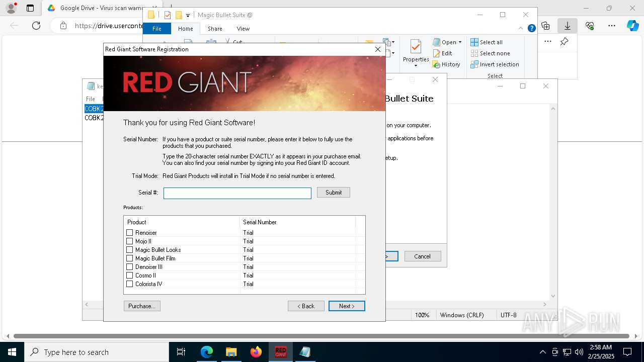
Task: Click the quick access New folder icon
Action: click(x=178, y=15)
